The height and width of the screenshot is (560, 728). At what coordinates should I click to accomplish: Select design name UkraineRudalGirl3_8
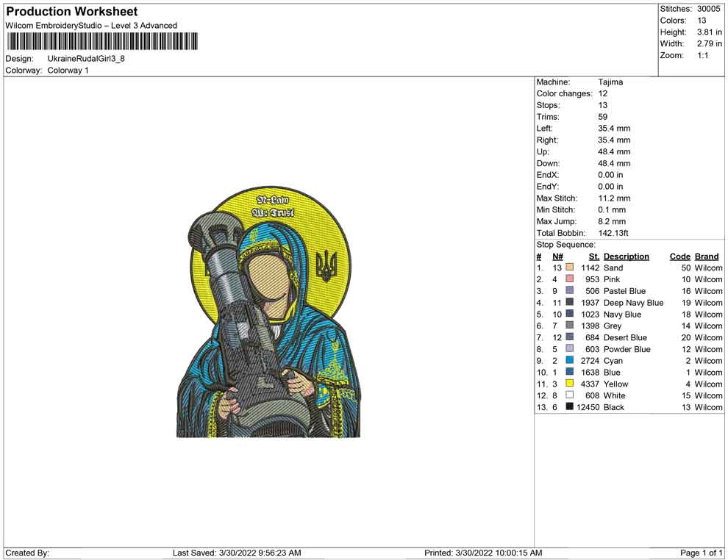click(x=86, y=59)
